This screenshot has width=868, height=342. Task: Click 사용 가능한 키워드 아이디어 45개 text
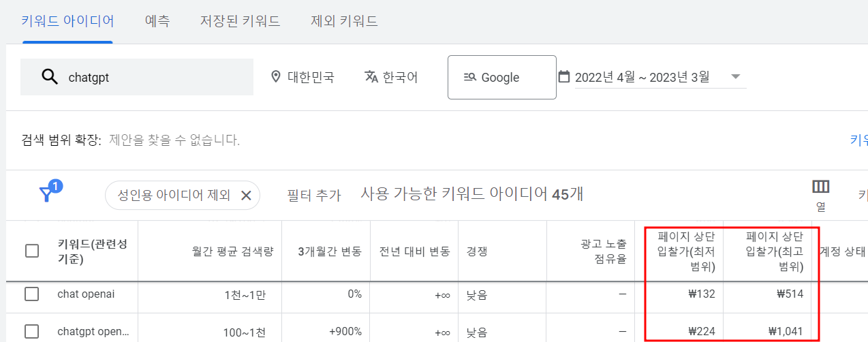coord(472,194)
